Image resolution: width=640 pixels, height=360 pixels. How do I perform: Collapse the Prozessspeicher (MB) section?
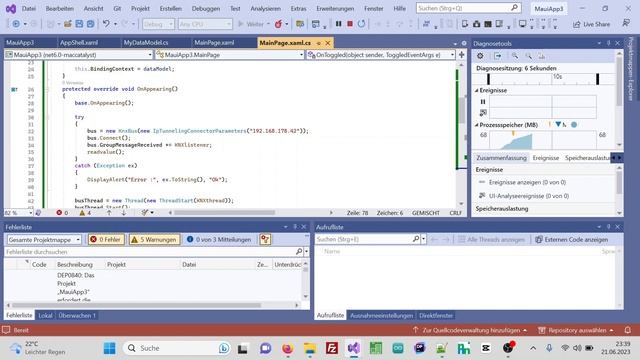point(476,125)
